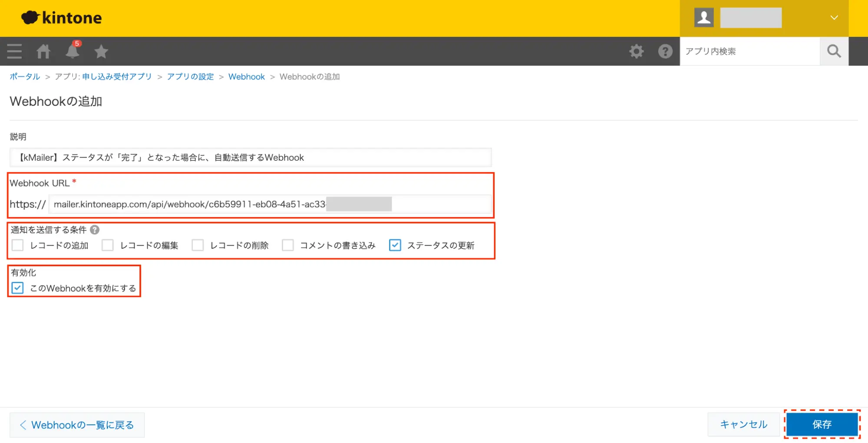Open the Webhook breadcrumb link

(x=246, y=77)
